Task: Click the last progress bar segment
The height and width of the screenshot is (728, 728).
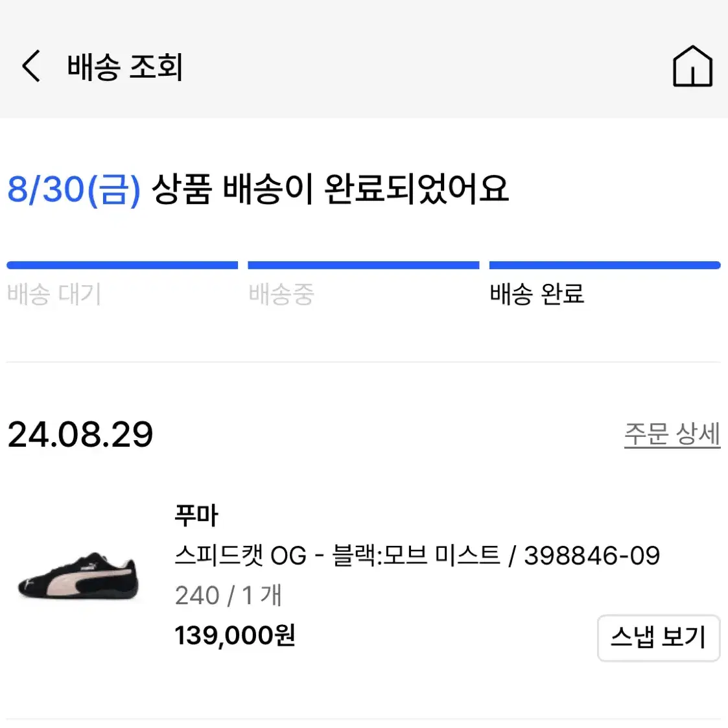Action: [605, 265]
